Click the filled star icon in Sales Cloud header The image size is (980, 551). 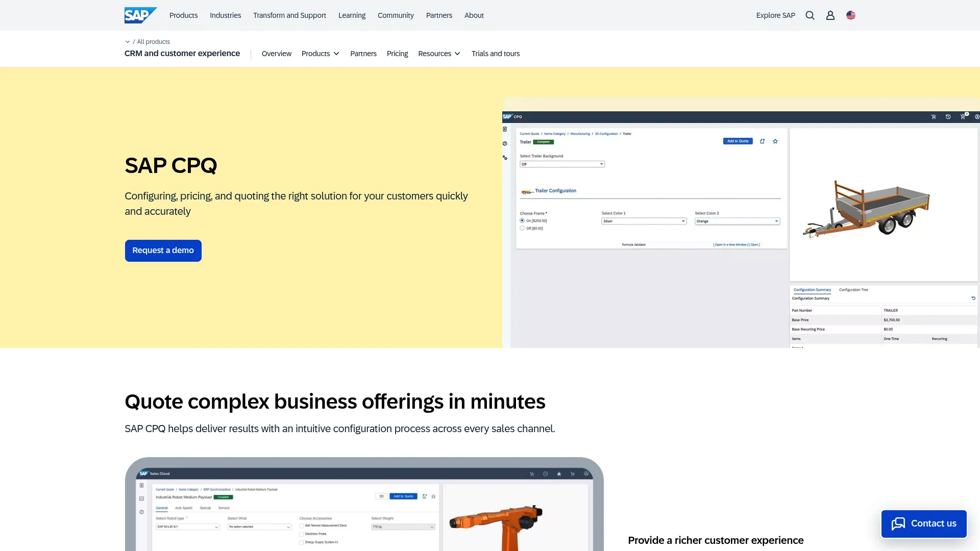coord(559,474)
